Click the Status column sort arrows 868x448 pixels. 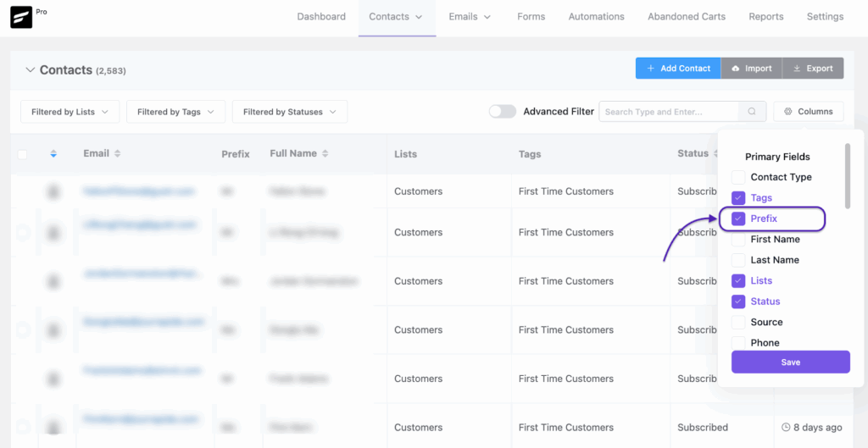tap(714, 154)
